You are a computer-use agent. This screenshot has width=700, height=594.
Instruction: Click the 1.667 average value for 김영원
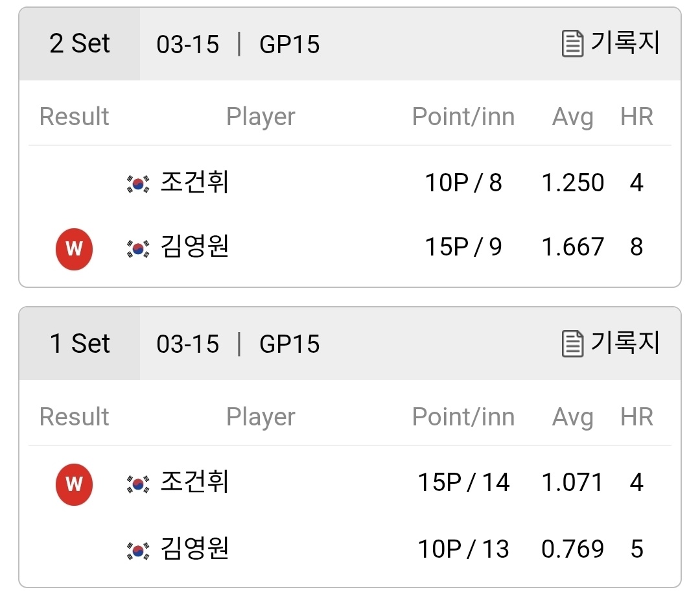(x=573, y=247)
